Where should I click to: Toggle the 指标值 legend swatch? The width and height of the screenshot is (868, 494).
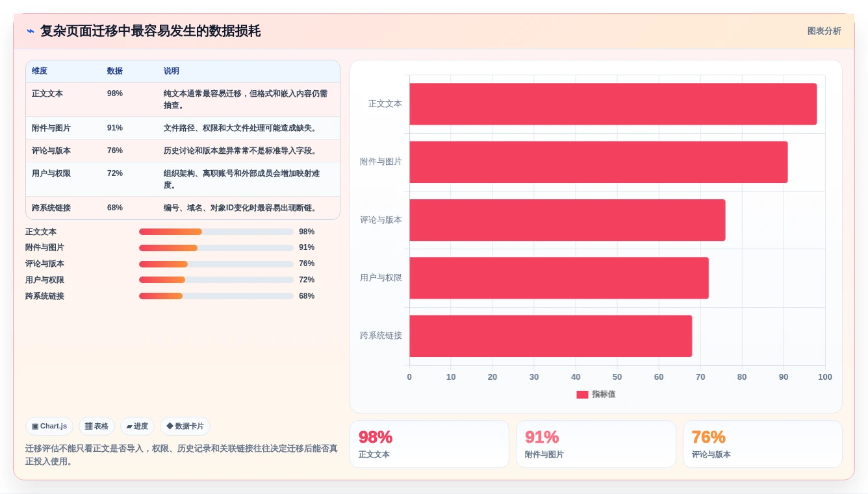pos(582,395)
